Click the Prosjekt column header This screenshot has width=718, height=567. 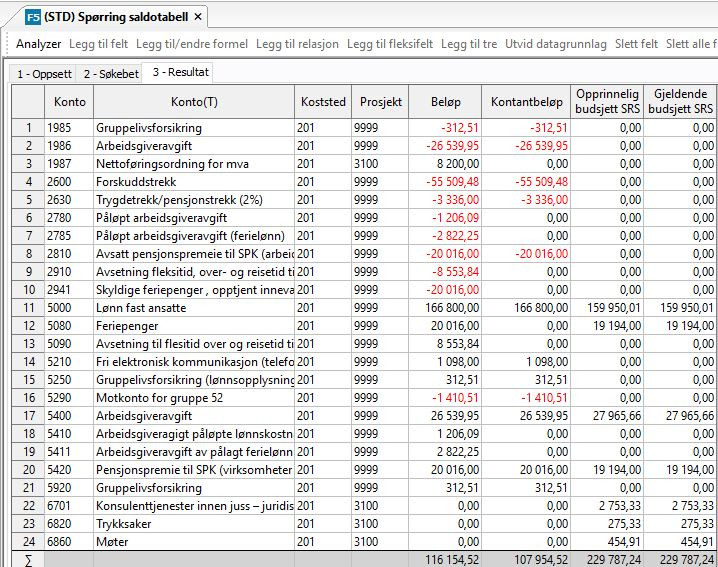pos(381,102)
